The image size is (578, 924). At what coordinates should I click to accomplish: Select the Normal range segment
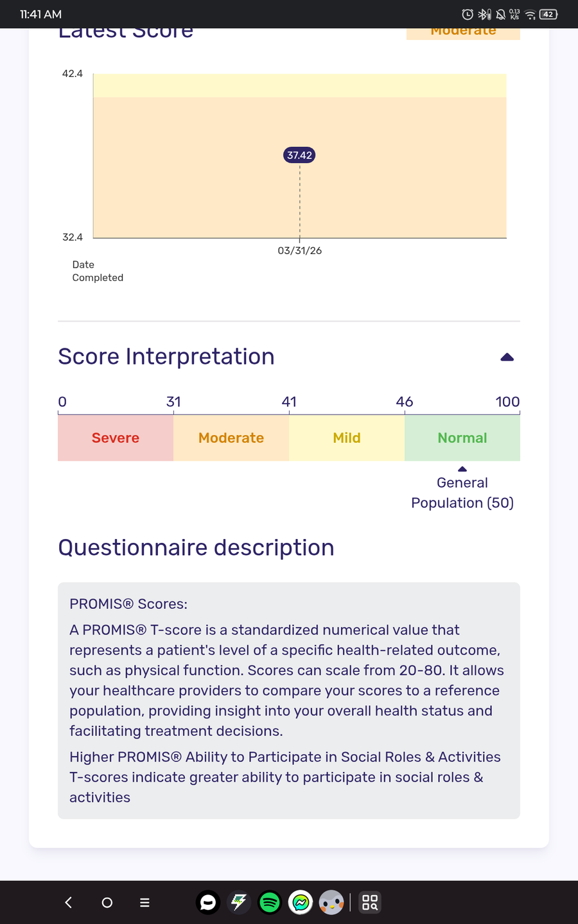pyautogui.click(x=462, y=438)
